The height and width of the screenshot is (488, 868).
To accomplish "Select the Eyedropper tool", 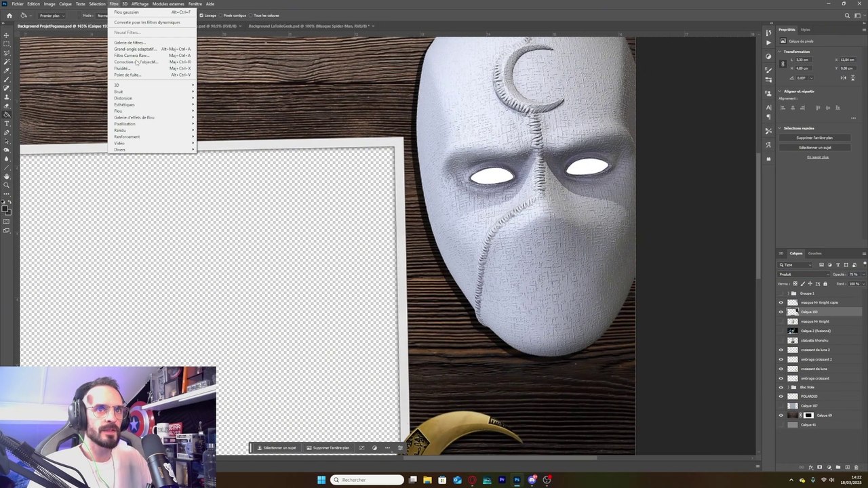I will 6,72.
